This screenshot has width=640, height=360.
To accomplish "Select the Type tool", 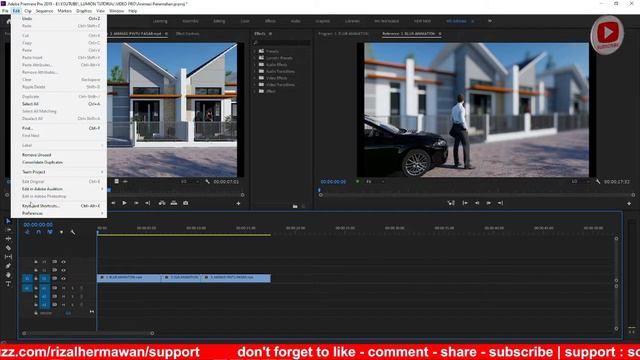I will (8, 284).
